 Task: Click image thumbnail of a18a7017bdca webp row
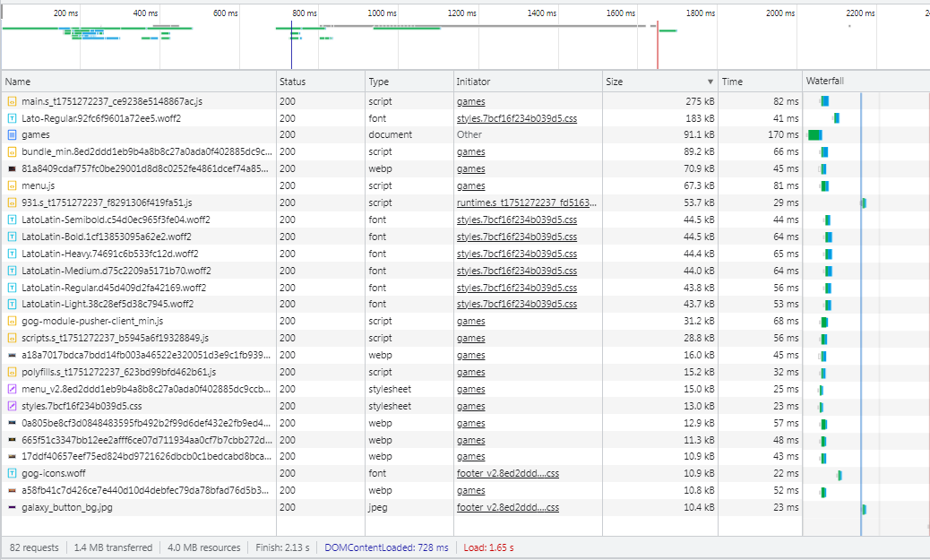pyautogui.click(x=12, y=356)
